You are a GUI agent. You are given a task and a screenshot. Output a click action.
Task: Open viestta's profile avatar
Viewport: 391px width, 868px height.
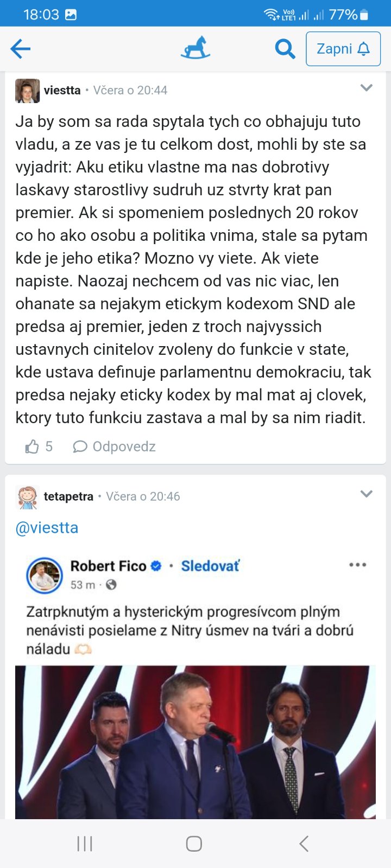27,91
